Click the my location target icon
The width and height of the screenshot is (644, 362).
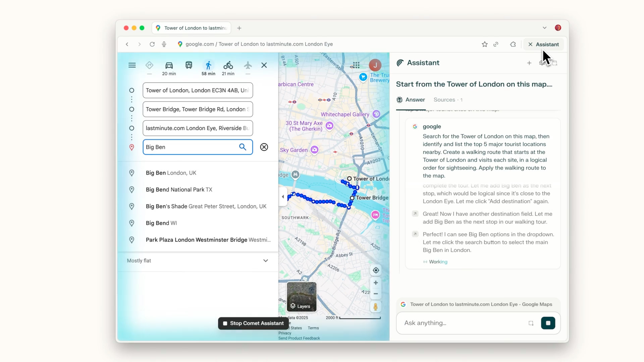point(376,270)
